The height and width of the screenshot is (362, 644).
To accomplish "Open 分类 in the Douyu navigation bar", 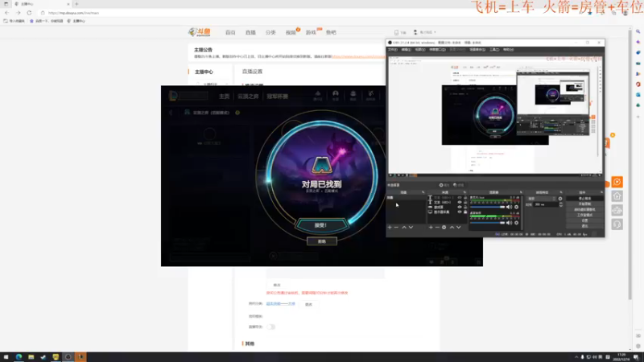I will coord(270,32).
